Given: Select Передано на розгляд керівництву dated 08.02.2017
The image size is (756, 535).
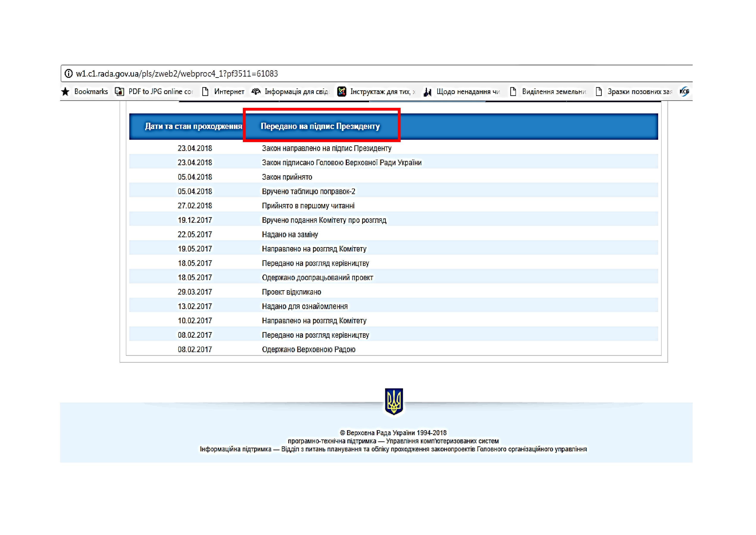Looking at the screenshot, I should pos(316,335).
